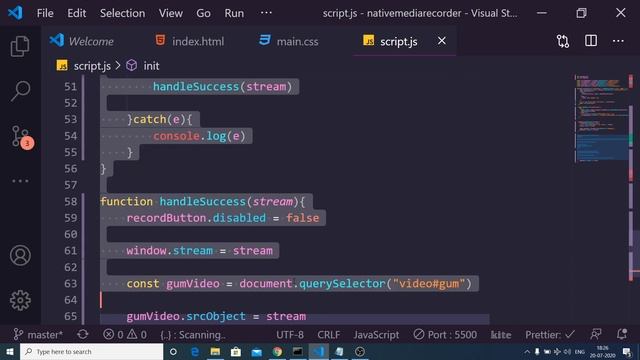Open File Explorer from taskbar
The height and width of the screenshot is (360, 640).
215,351
